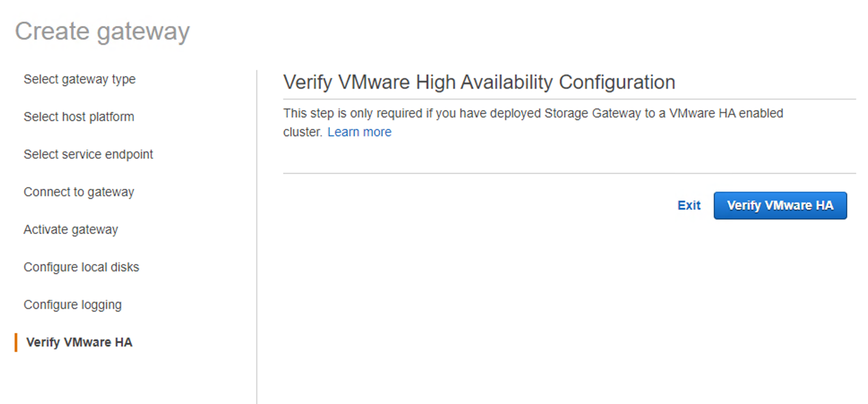Navigate to Select host platform
This screenshot has width=868, height=404.
[79, 116]
